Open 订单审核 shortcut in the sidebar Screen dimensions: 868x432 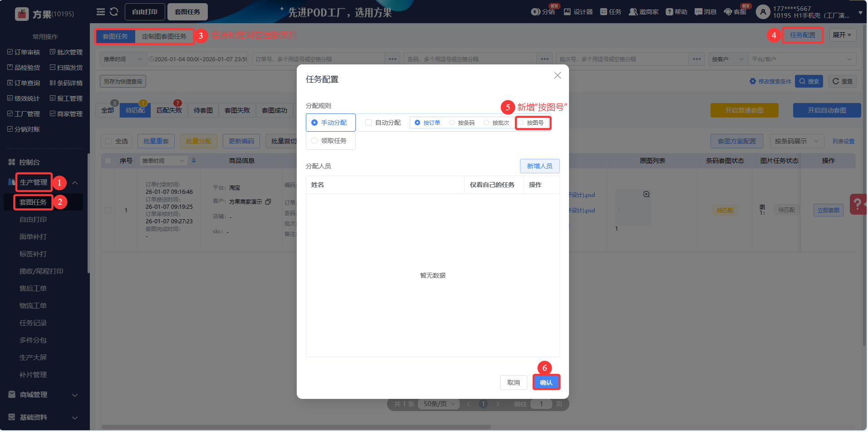[24, 52]
